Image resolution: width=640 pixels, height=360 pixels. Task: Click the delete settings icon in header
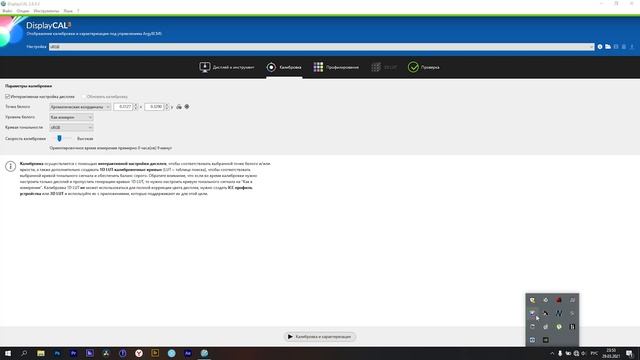(624, 47)
